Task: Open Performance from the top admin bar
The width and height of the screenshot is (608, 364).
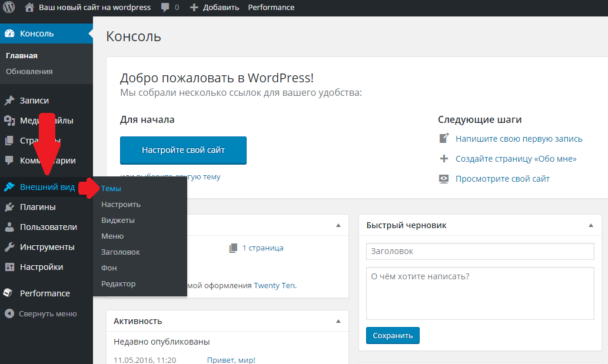Action: (x=271, y=7)
